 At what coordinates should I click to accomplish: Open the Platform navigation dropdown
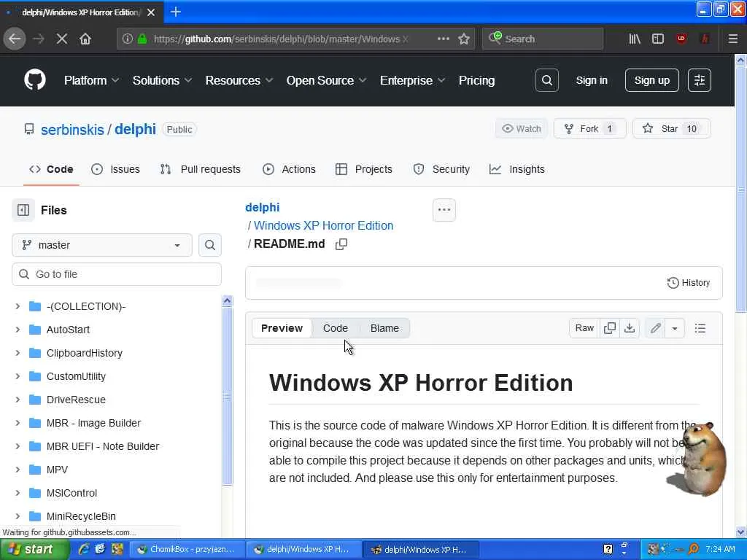tap(91, 80)
